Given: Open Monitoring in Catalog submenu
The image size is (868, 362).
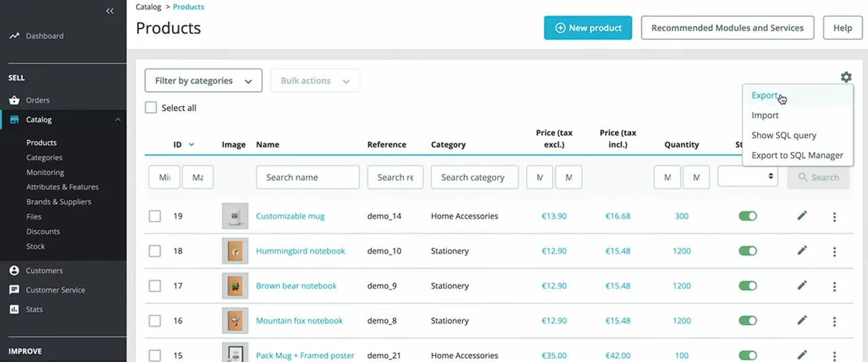Looking at the screenshot, I should point(45,172).
